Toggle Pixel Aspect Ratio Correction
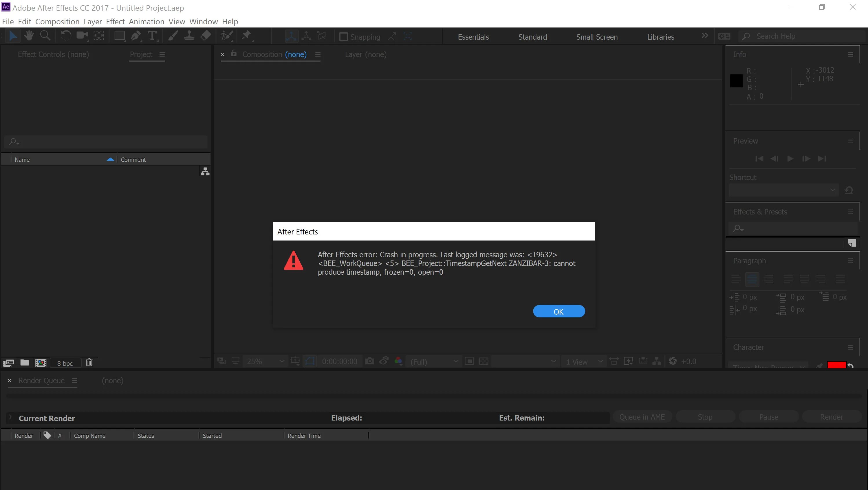 (614, 361)
